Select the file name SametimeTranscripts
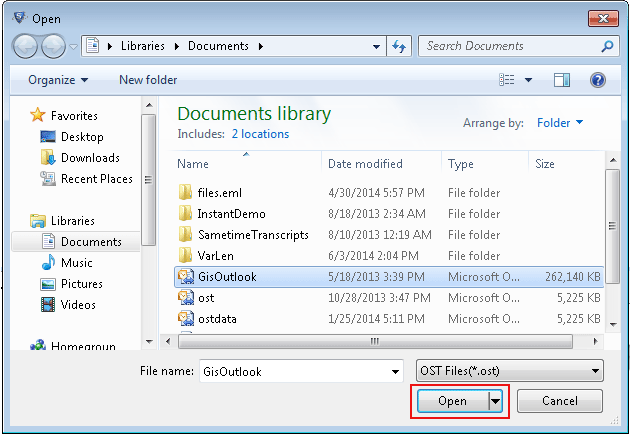Screen dimensions: 630x434 coord(253,235)
